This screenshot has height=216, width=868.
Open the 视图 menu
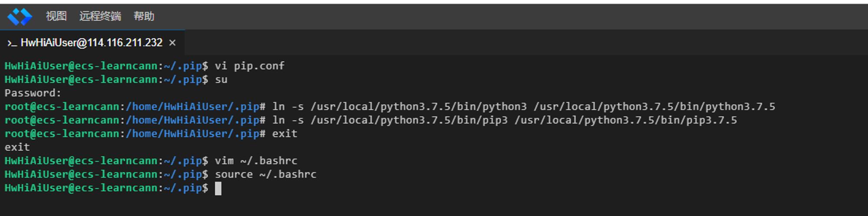click(x=56, y=17)
